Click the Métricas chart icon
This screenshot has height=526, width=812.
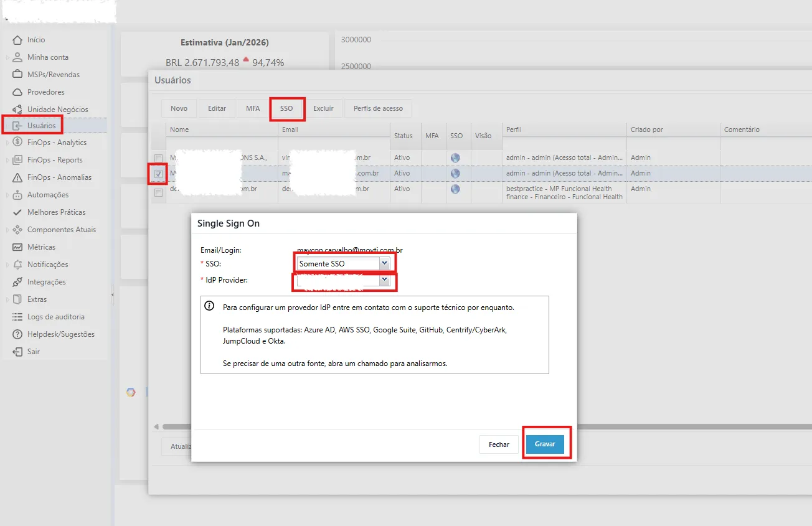pyautogui.click(x=17, y=247)
